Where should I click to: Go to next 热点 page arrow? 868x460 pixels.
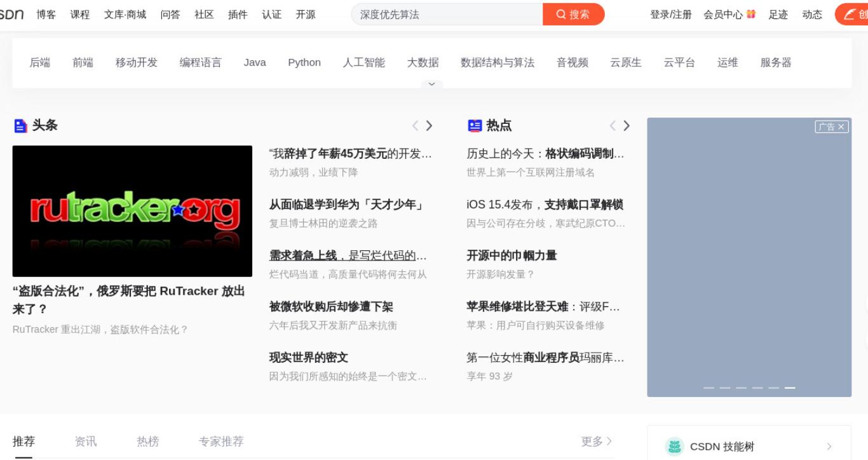click(x=627, y=126)
